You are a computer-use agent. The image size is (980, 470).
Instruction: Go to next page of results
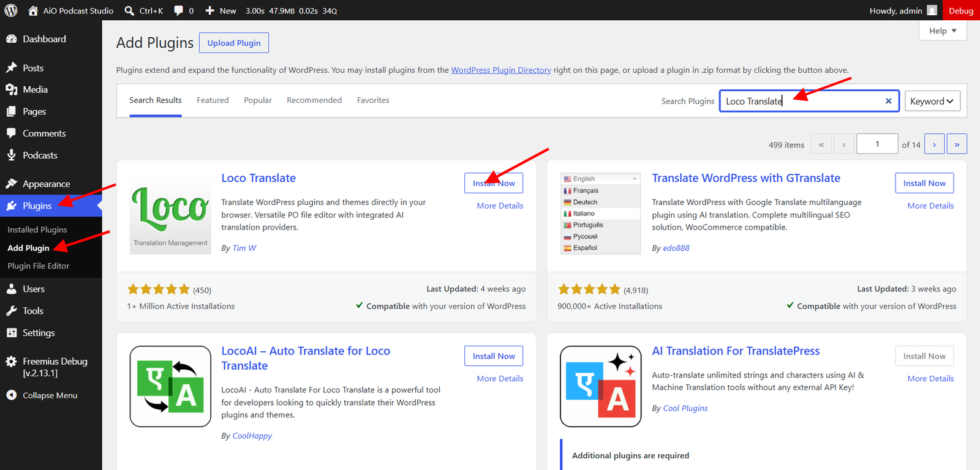[x=934, y=144]
